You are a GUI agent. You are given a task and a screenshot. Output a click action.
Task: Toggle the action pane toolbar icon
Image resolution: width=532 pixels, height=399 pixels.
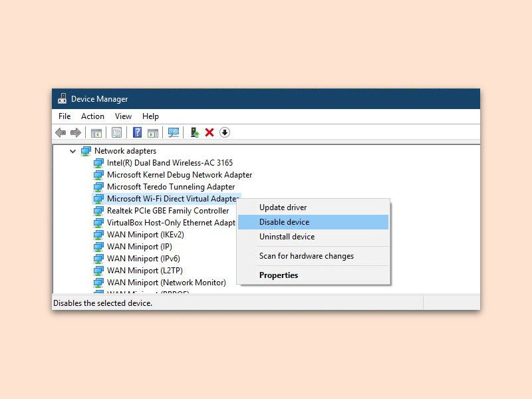[153, 132]
